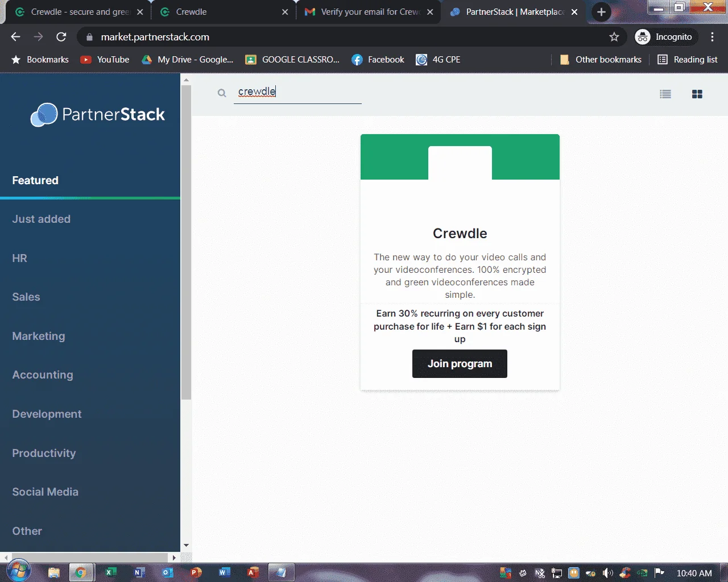The image size is (728, 582).
Task: Select the Development category
Action: (x=47, y=414)
